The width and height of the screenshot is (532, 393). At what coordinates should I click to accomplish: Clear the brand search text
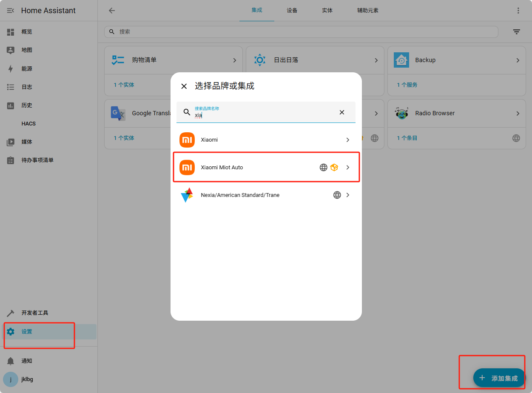click(x=342, y=112)
